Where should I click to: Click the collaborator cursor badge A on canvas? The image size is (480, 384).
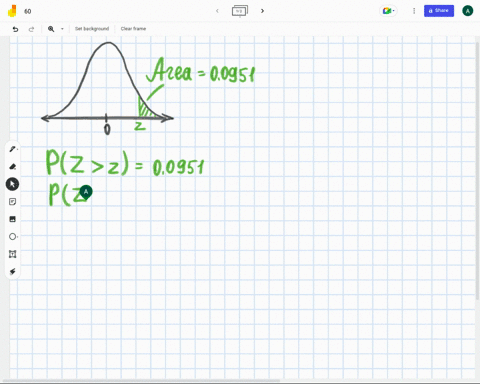(86, 192)
